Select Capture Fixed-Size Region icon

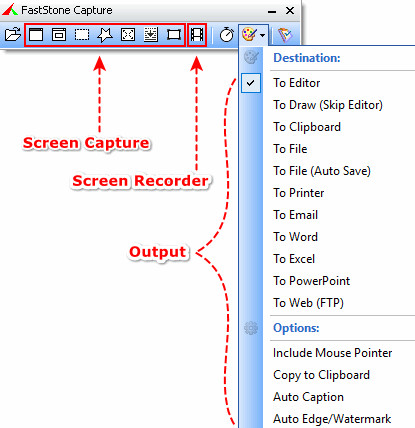(x=174, y=34)
